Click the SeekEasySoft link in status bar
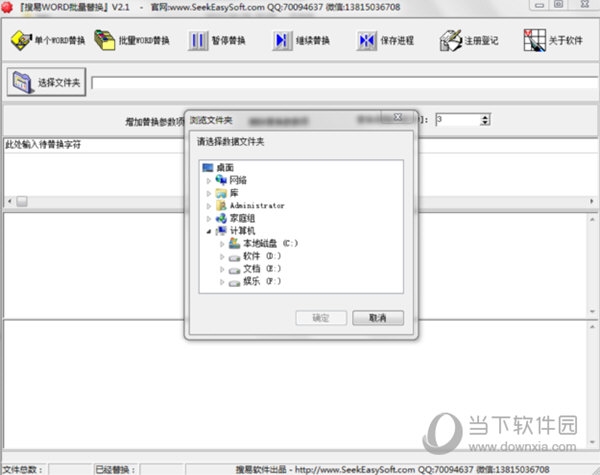600x475 pixels. pos(355,469)
